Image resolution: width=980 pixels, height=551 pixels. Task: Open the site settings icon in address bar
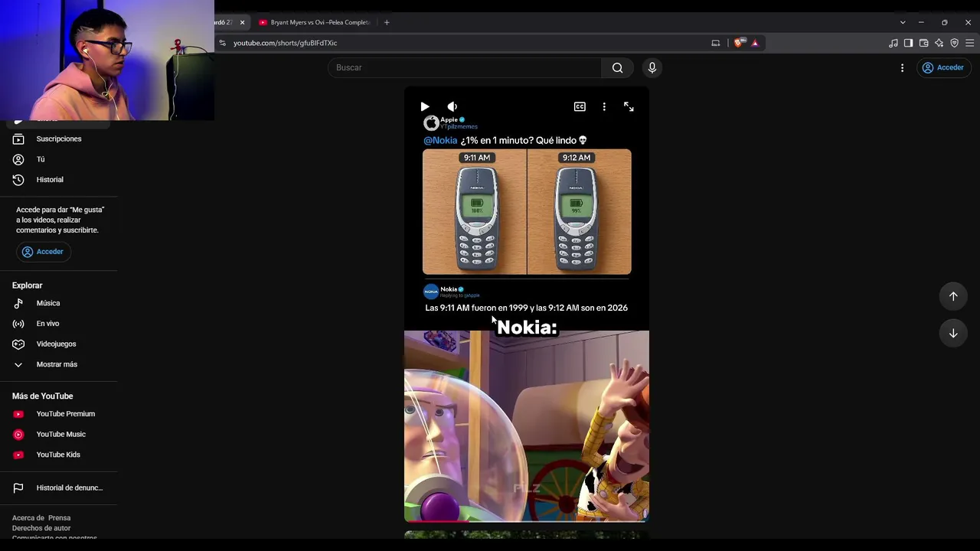(222, 43)
